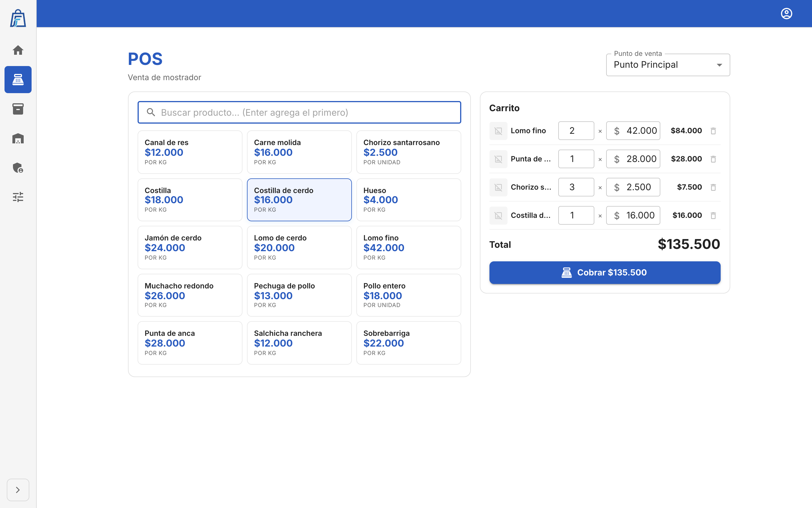Edit the Lomo fino quantity field
The image size is (812, 508).
(x=576, y=131)
